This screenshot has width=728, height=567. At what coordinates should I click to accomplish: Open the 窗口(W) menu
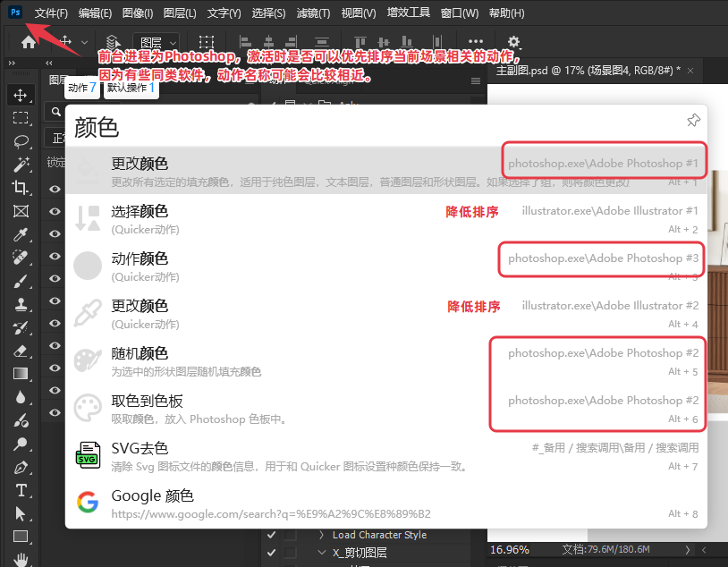(x=459, y=13)
